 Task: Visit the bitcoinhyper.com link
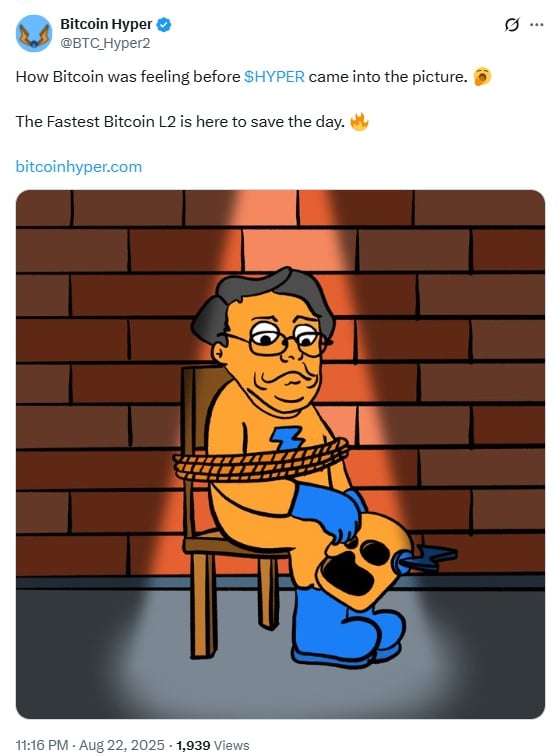pos(79,167)
